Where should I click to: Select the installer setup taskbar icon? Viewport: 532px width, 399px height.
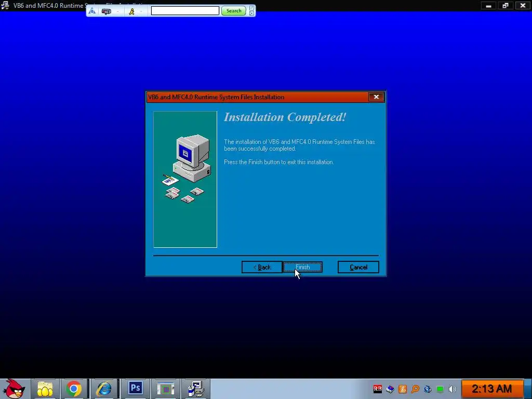(196, 389)
